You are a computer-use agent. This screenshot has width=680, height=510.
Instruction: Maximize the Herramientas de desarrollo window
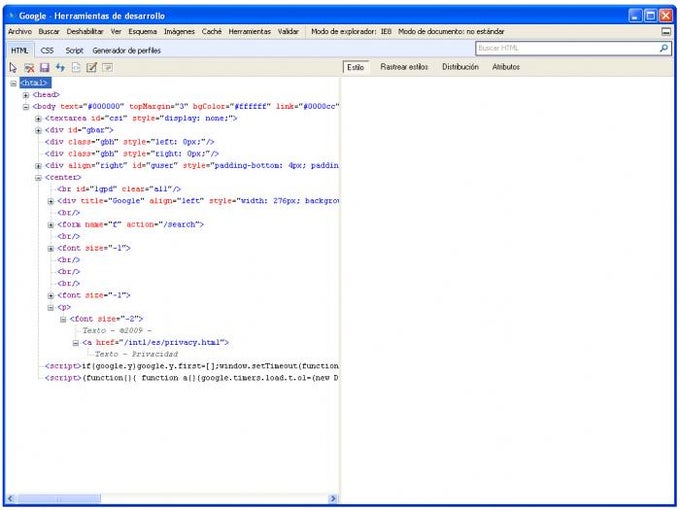pyautogui.click(x=651, y=16)
